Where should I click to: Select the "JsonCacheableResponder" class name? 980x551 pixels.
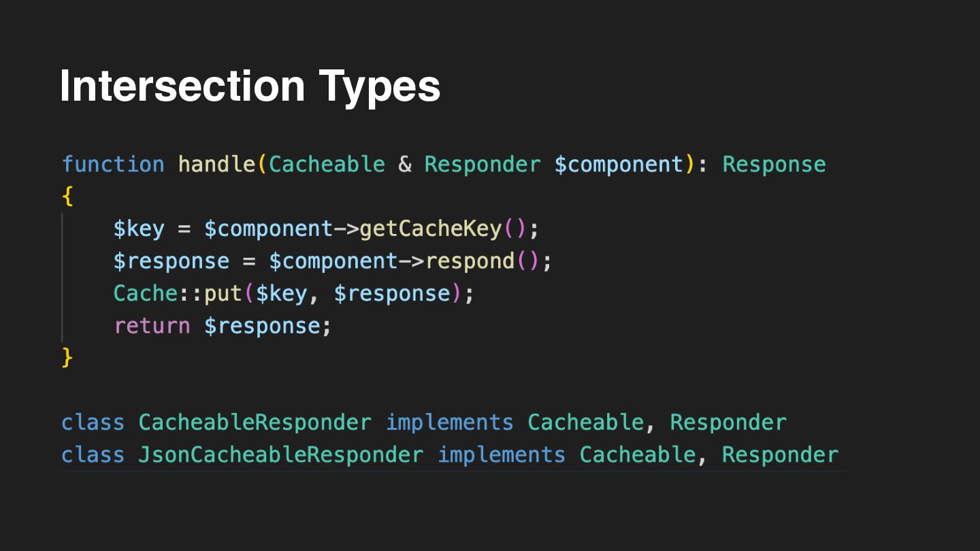(x=280, y=454)
